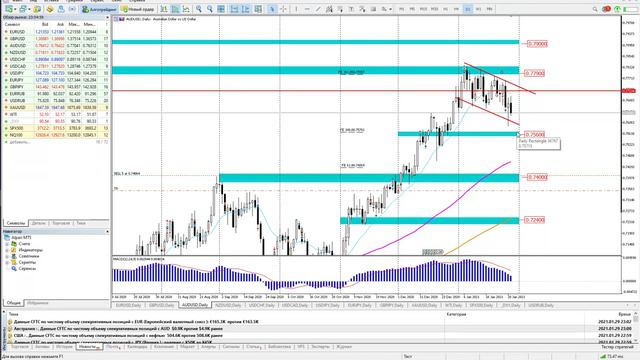Switch chart to W1 timeframe

(478, 9)
